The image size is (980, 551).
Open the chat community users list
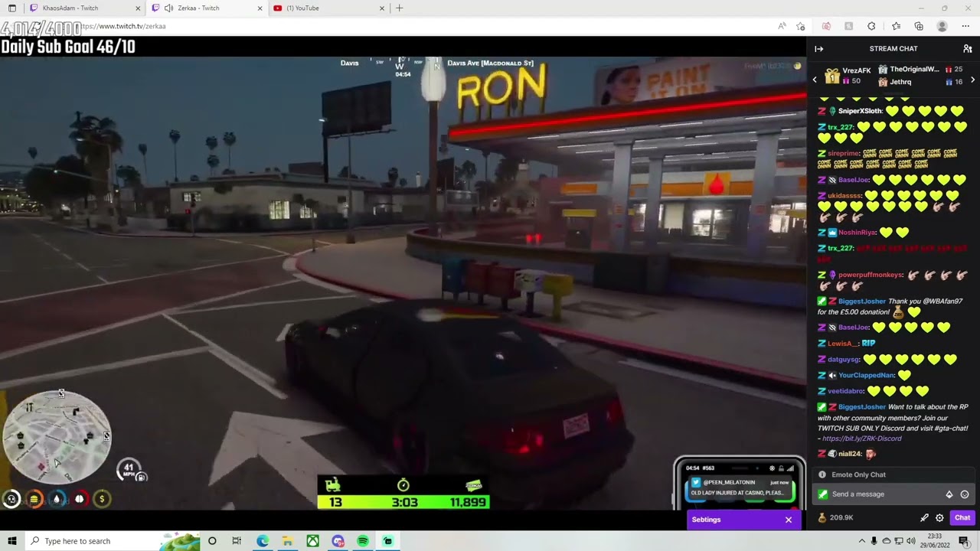968,49
